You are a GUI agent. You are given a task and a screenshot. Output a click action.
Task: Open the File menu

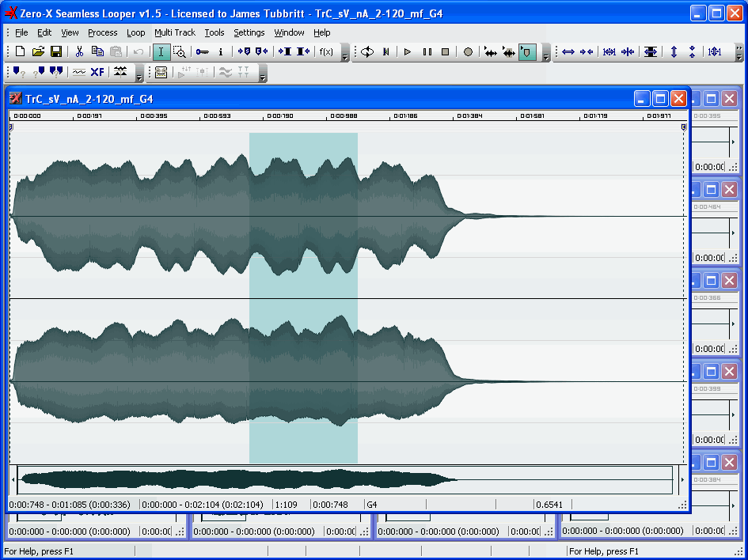(21, 32)
